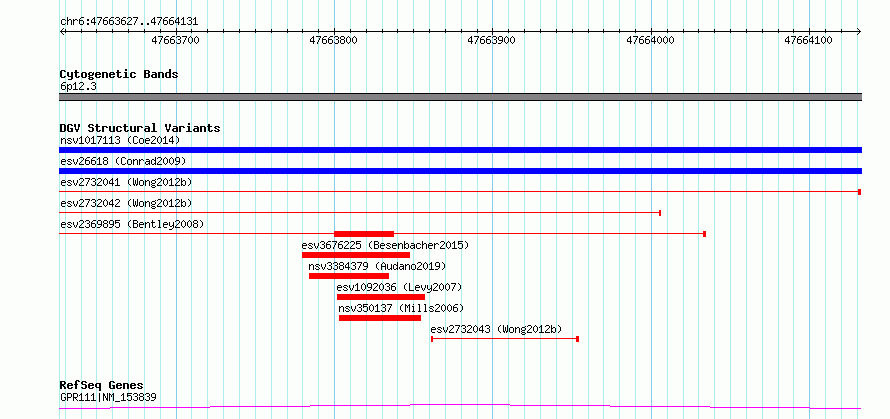Click the 47664000 ruler position
Image resolution: width=890 pixels, height=419 pixels.
pyautogui.click(x=650, y=40)
